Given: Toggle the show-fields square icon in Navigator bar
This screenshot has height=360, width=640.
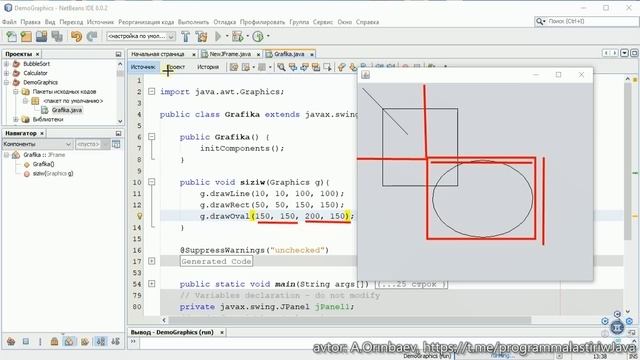Looking at the screenshot, I should pos(25,342).
